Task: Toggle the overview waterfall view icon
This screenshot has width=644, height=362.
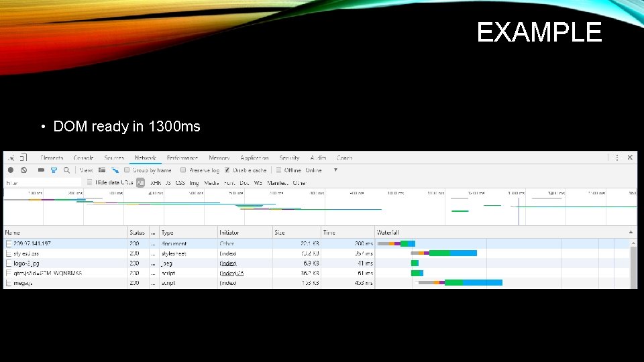Action: tap(115, 170)
